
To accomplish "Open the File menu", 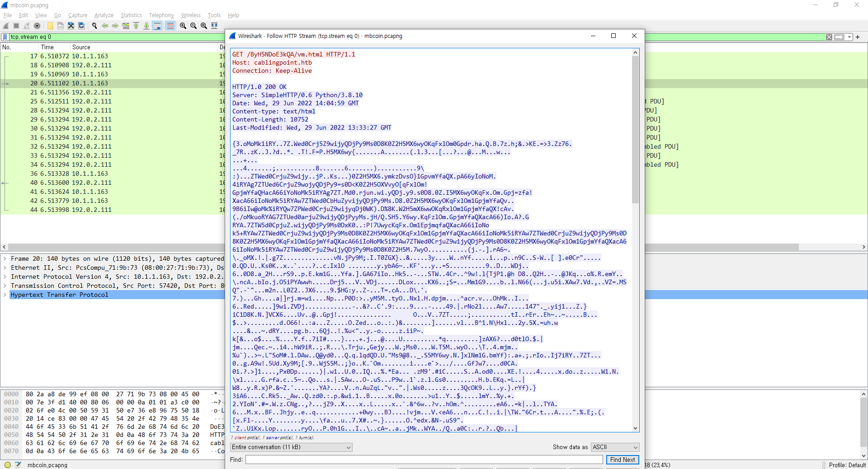I will 8,15.
